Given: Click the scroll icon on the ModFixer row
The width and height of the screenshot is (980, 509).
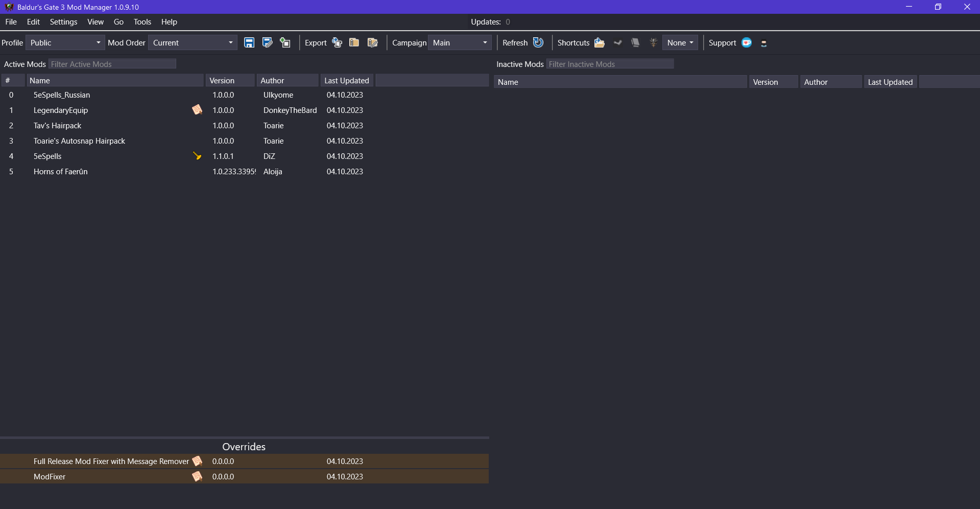Looking at the screenshot, I should pyautogui.click(x=197, y=476).
